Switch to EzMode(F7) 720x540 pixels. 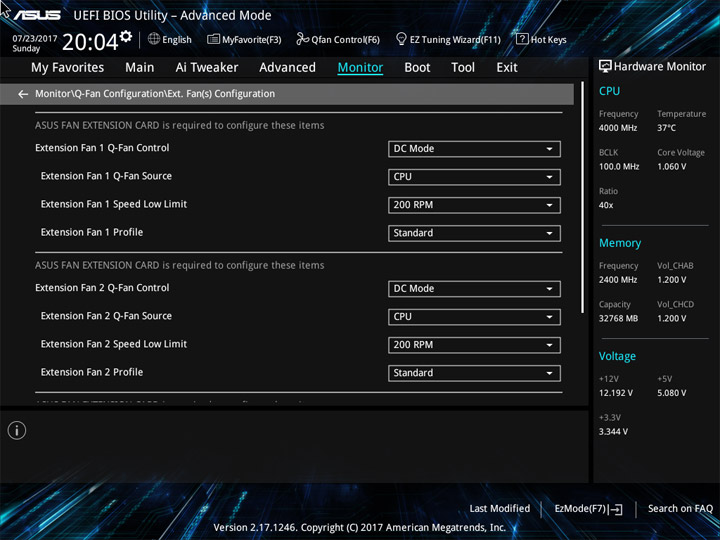click(588, 509)
